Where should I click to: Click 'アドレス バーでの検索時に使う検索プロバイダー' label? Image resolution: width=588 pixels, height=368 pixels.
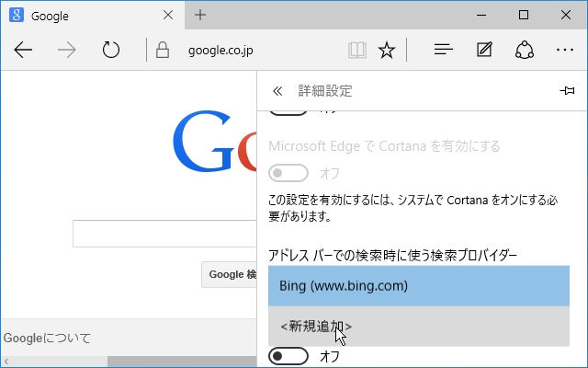(x=392, y=256)
